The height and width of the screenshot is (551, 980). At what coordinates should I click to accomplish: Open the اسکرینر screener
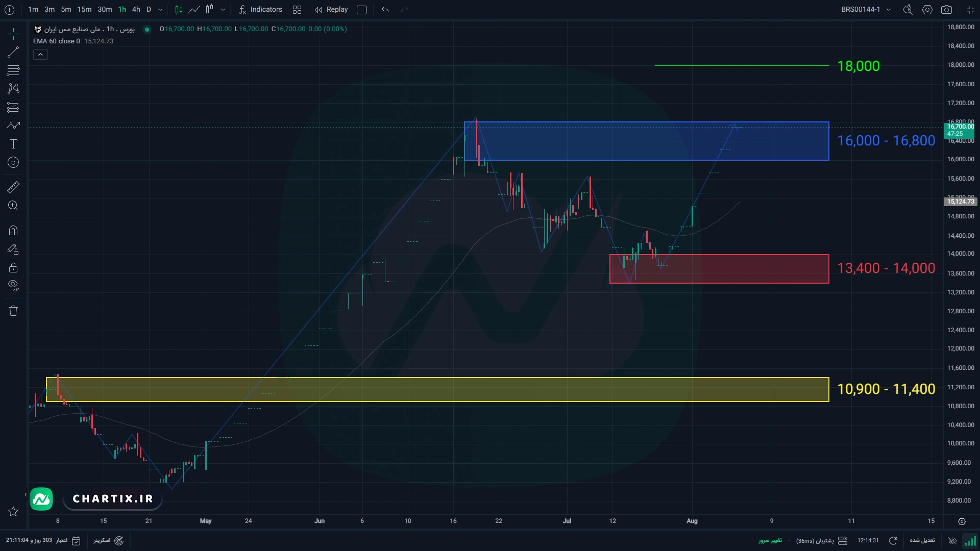(108, 540)
